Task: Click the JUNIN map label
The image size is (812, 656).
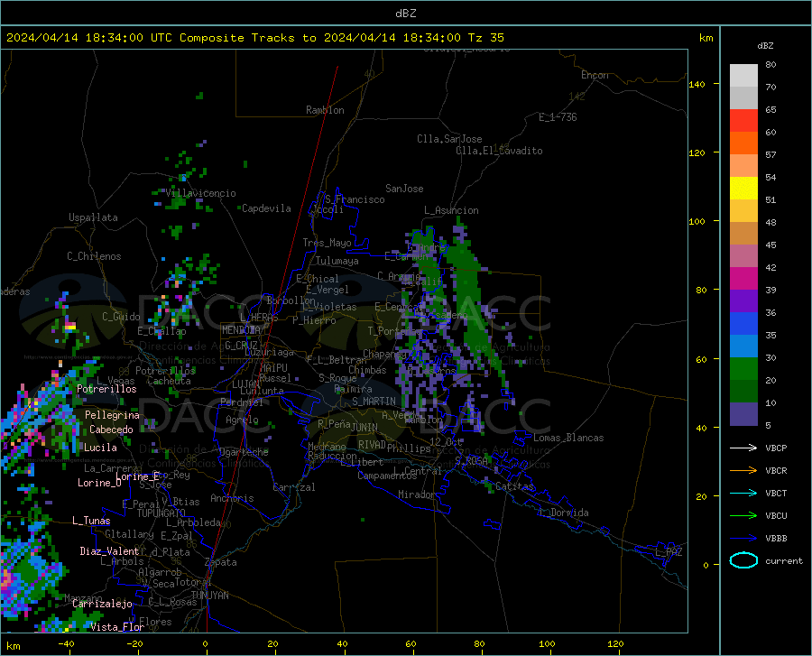Action: 364,428
